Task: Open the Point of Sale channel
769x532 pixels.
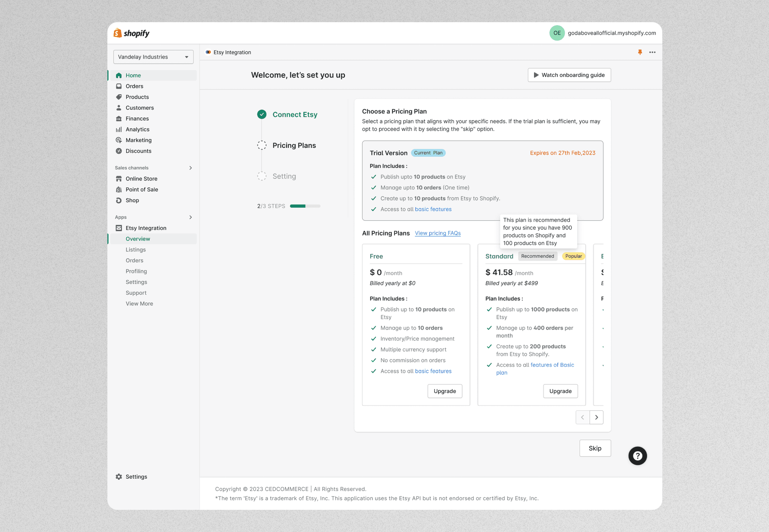Action: (x=142, y=189)
